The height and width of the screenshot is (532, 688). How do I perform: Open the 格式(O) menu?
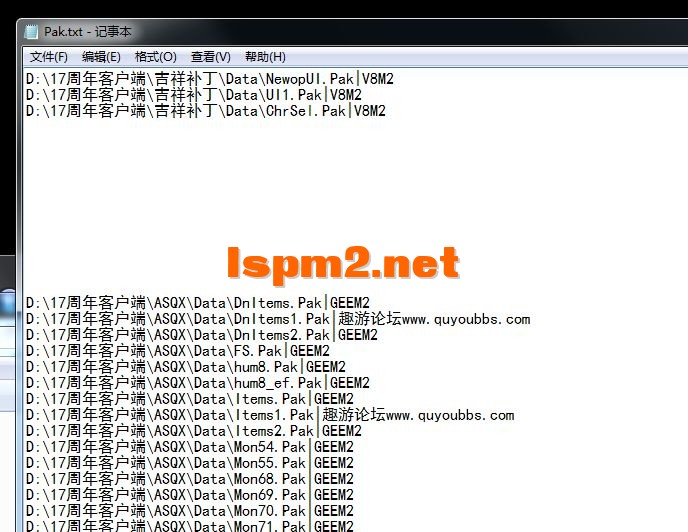(x=155, y=57)
